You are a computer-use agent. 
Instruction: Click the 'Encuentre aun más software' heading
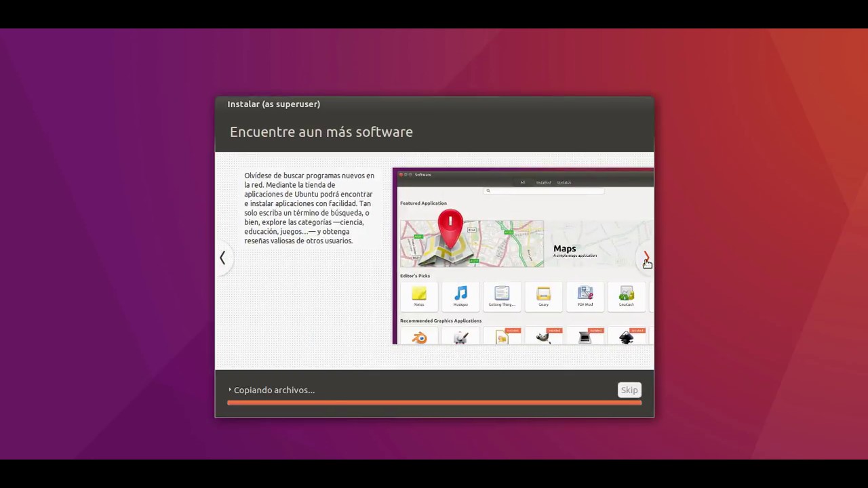coord(321,132)
